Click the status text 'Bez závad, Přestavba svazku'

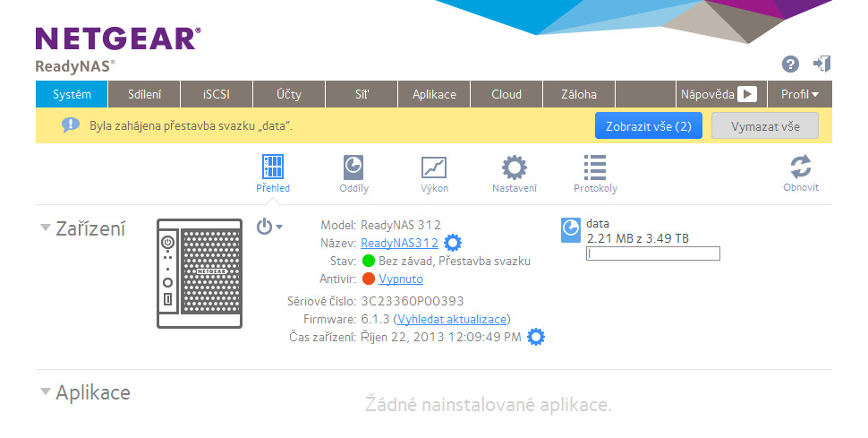pyautogui.click(x=455, y=261)
